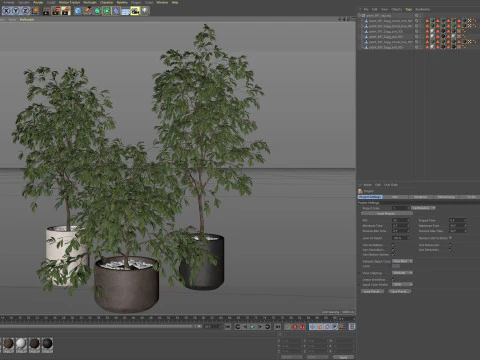Image resolution: width=480 pixels, height=360 pixels.
Task: Toggle Use Expression checkbox
Action: [x=450, y=245]
